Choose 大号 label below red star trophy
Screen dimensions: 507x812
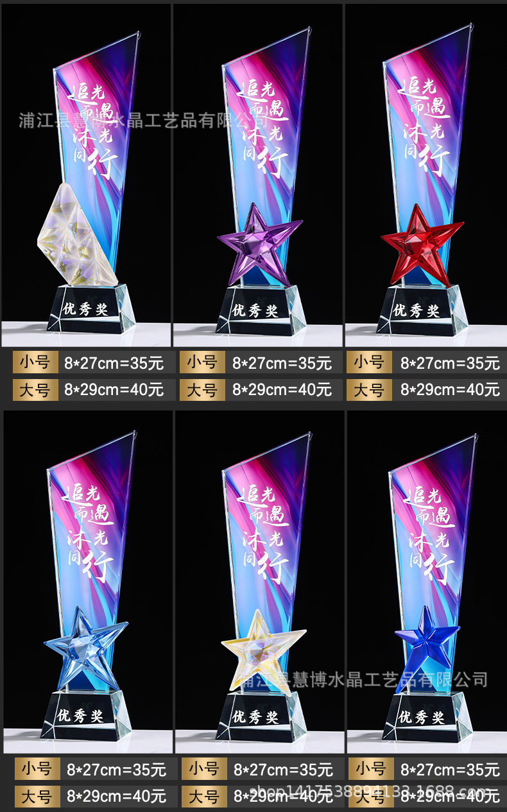click(x=369, y=390)
